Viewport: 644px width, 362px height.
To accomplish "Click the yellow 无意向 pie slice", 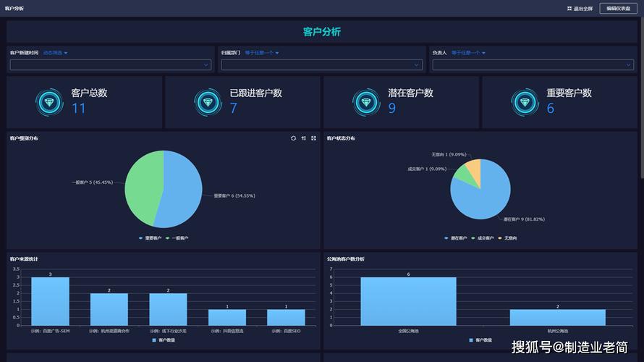I will [x=475, y=171].
